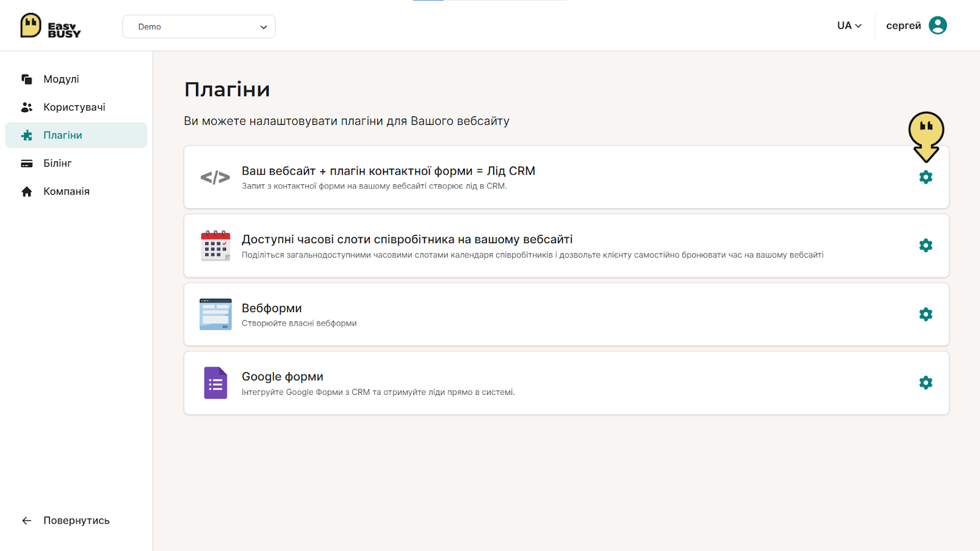Click the Google форми plugin title

point(282,377)
